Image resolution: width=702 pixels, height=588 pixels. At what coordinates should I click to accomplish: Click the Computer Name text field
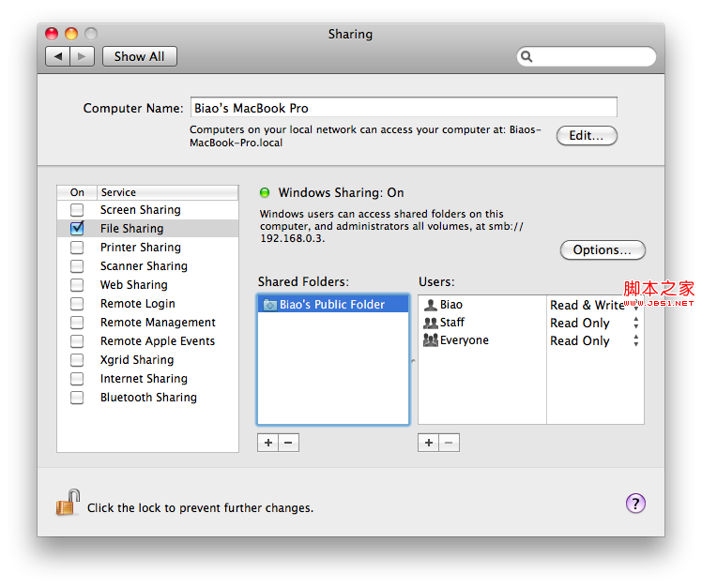[x=404, y=108]
